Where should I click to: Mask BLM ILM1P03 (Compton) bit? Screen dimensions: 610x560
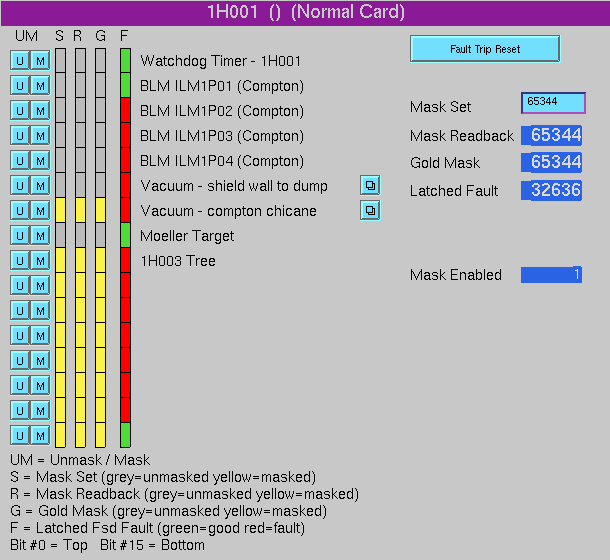[x=40, y=135]
